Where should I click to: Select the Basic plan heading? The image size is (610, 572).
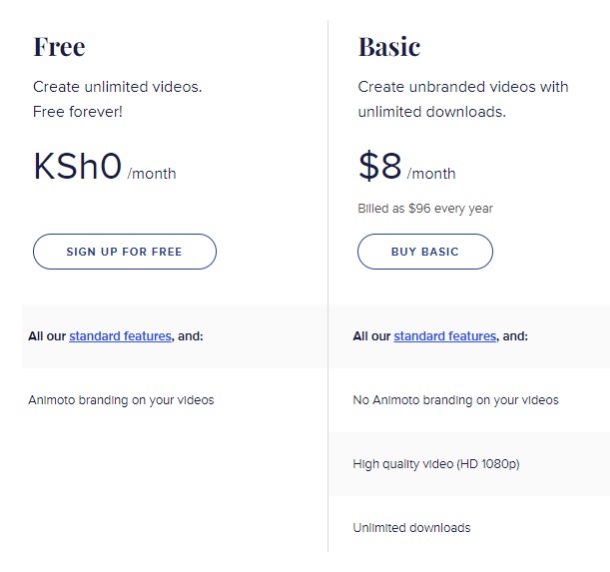click(x=389, y=47)
